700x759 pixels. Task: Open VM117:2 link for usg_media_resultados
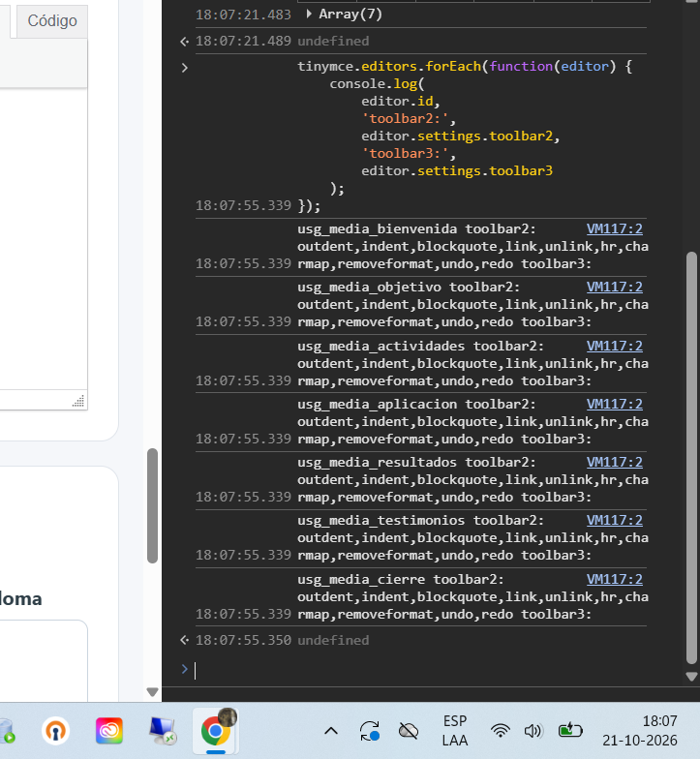pos(614,462)
